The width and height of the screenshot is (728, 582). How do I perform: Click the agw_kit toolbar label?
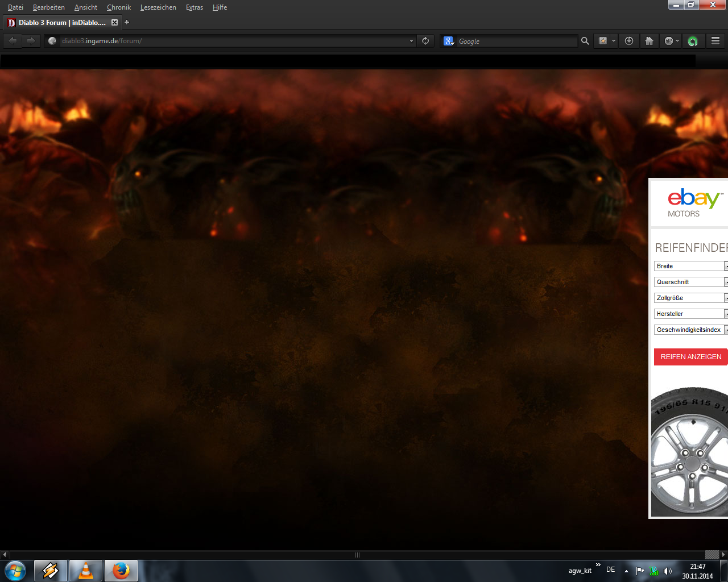580,571
